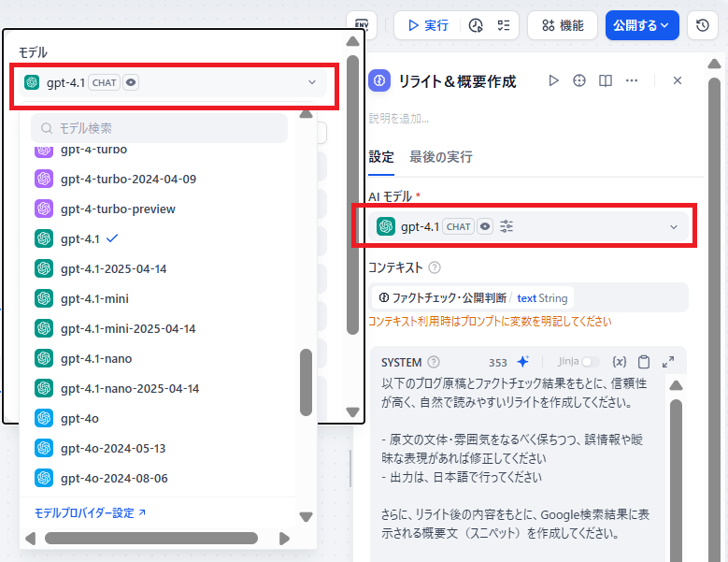Screen dimensions: 728x562
Task: Open the node help book icon
Action: [606, 81]
